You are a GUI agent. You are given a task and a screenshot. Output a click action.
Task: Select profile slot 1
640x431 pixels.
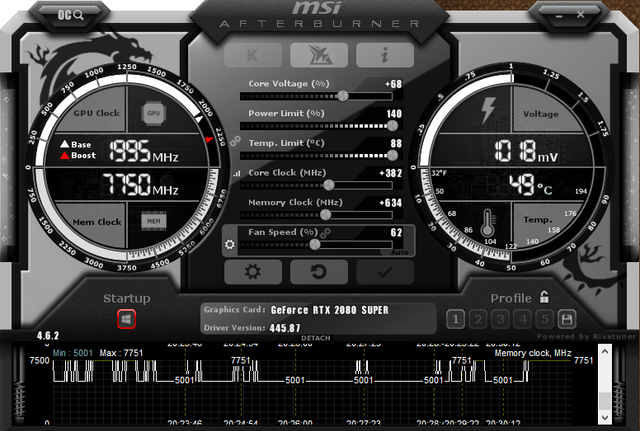456,319
